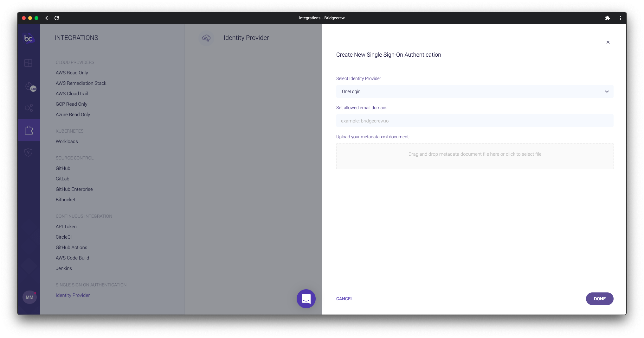The image size is (644, 338).
Task: Click the macOS red close window button
Action: click(24, 18)
